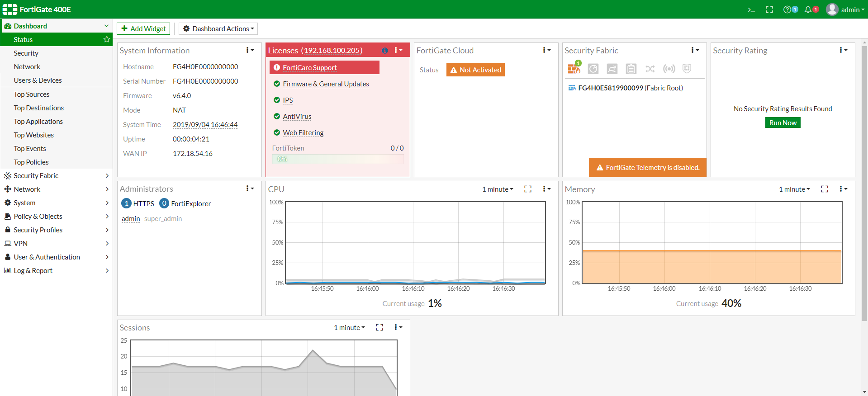This screenshot has width=868, height=396.
Task: Click the Licenses widget info icon
Action: (385, 51)
